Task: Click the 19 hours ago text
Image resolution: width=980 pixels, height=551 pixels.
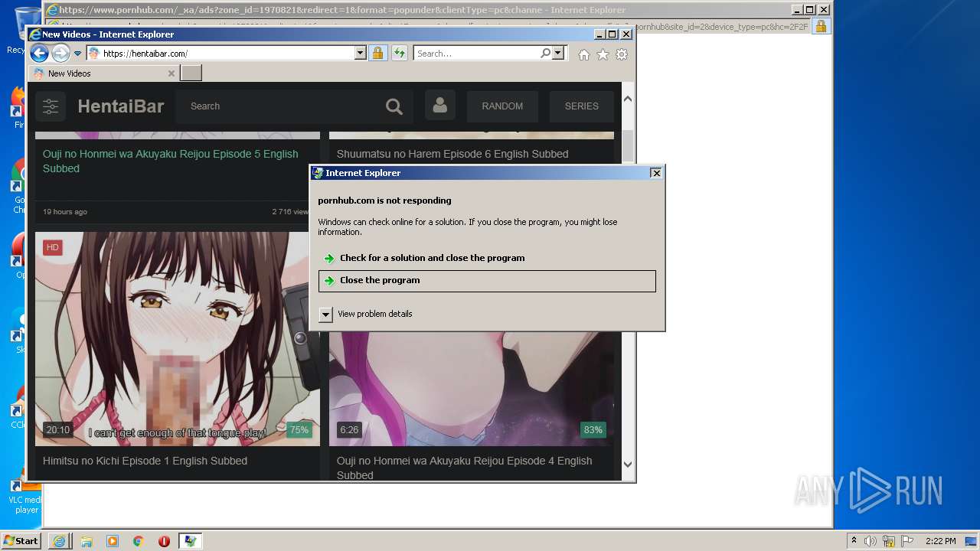Action: click(x=65, y=212)
